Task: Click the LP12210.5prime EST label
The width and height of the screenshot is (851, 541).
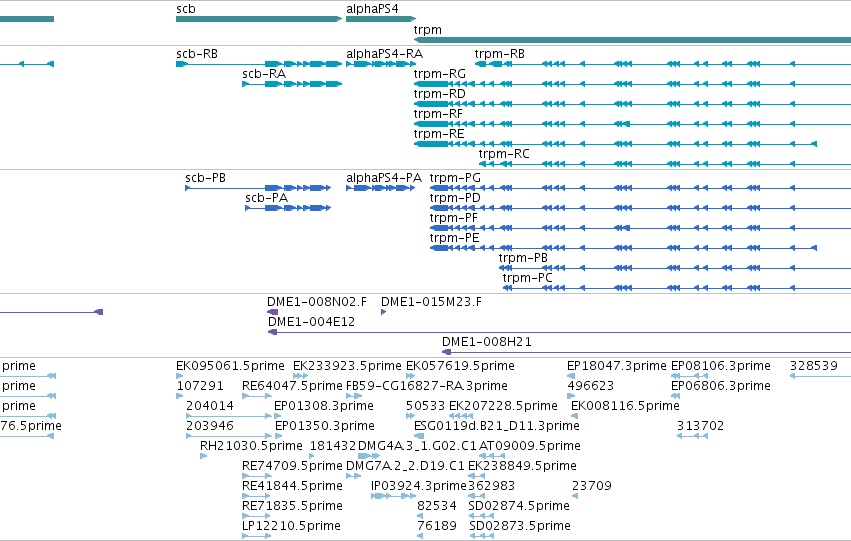Action: pyautogui.click(x=291, y=527)
